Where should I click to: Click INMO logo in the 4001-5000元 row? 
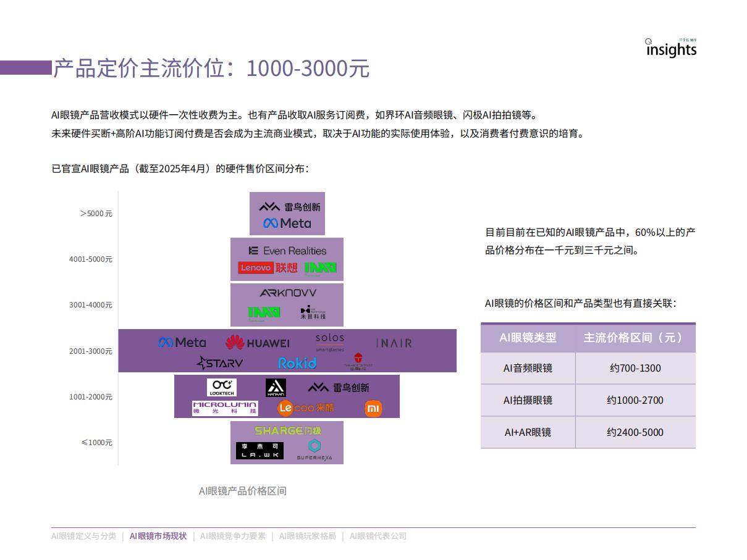point(320,269)
